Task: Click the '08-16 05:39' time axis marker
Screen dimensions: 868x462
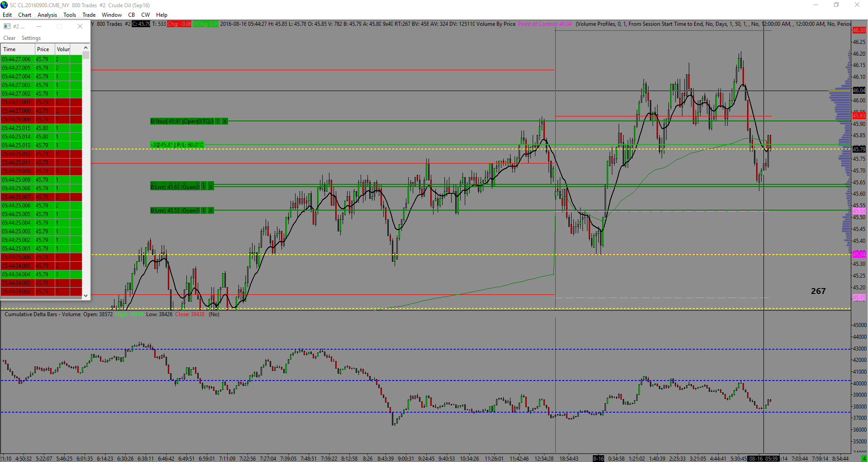Action: 763,459
